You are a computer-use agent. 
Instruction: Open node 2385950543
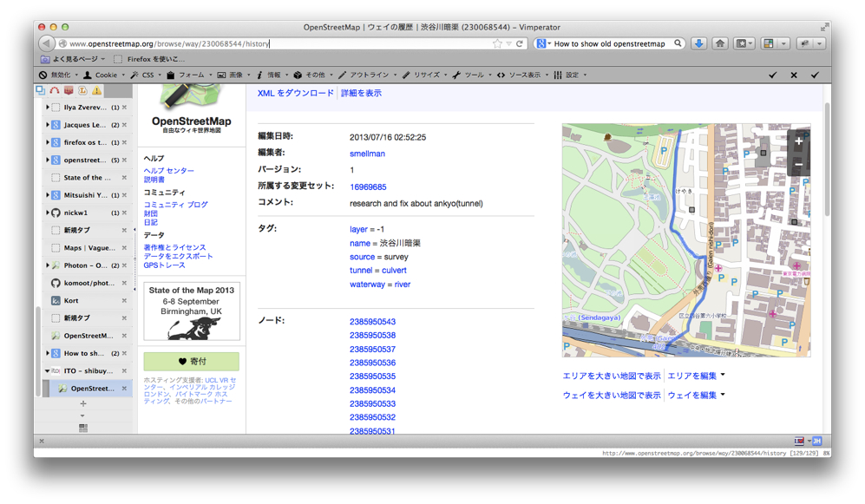tap(372, 322)
